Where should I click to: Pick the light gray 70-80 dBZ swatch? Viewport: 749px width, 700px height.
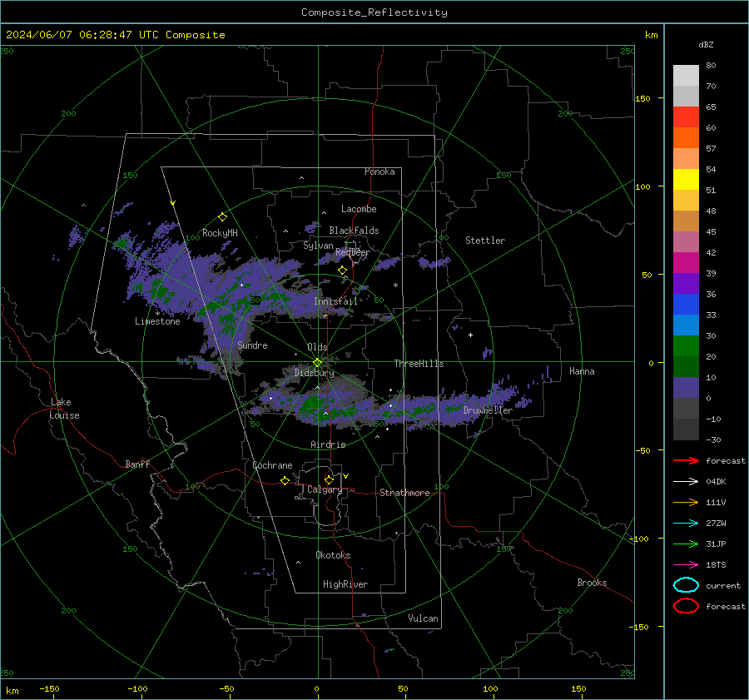click(686, 76)
